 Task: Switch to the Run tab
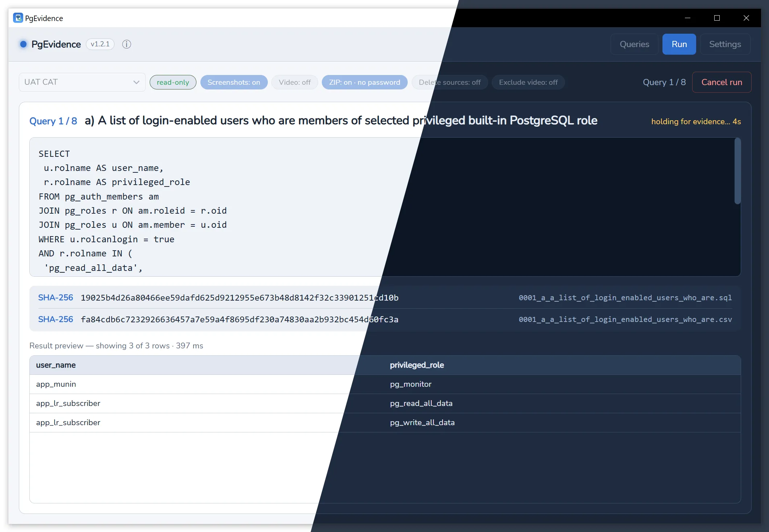click(x=679, y=44)
